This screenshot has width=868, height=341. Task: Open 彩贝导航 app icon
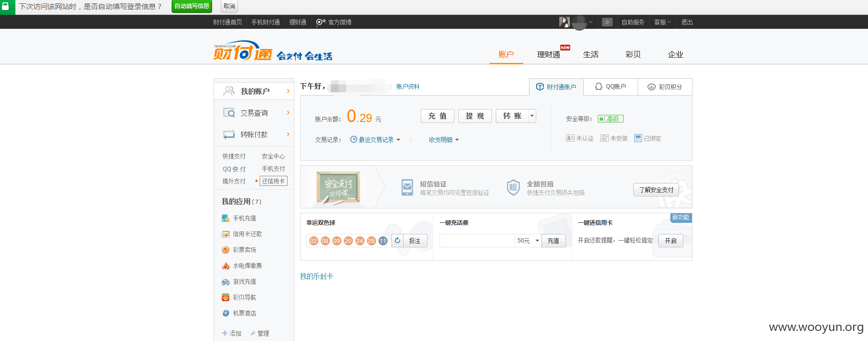click(226, 297)
